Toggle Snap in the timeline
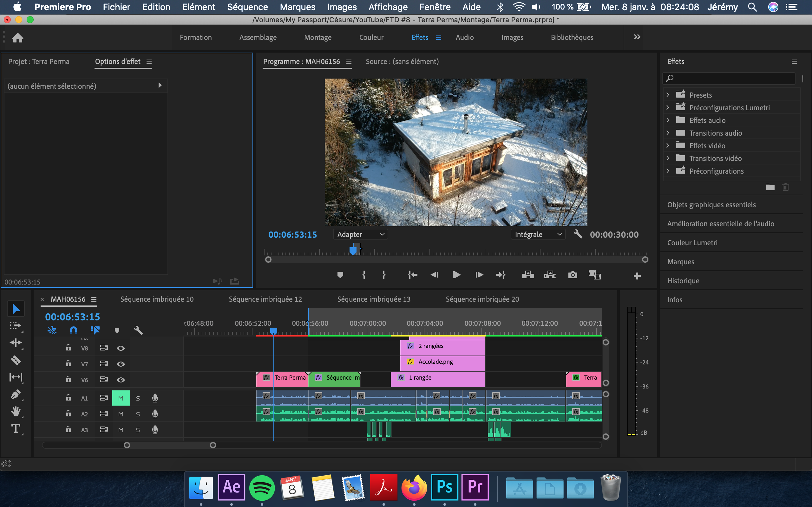Image resolution: width=812 pixels, height=507 pixels. pos(74,330)
